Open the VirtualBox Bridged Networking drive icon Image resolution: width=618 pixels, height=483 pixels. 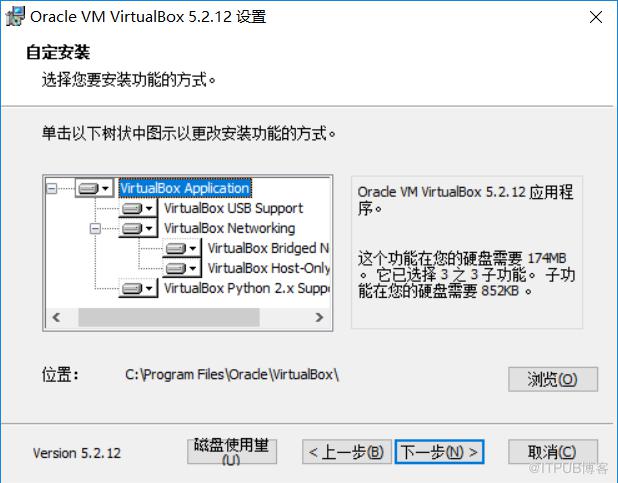pyautogui.click(x=182, y=248)
